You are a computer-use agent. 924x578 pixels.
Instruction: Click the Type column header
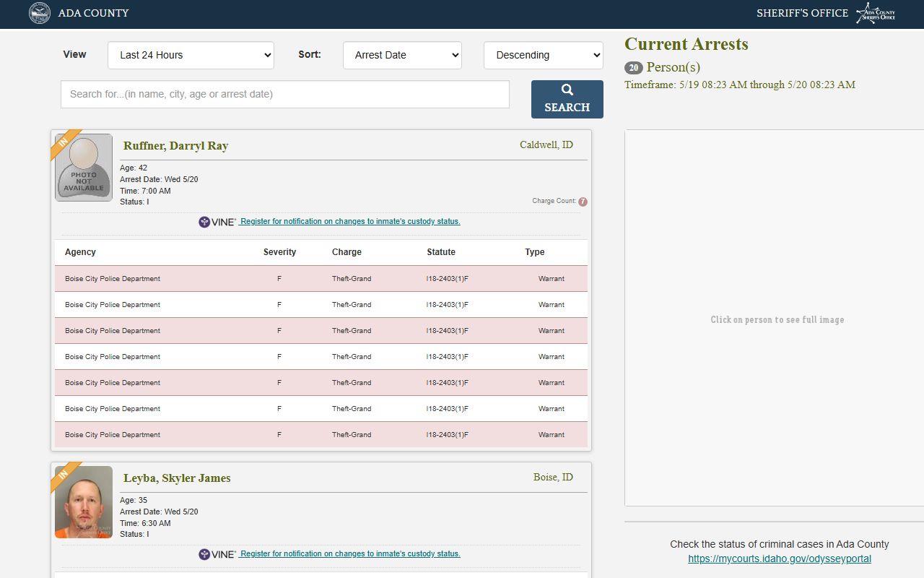[535, 252]
